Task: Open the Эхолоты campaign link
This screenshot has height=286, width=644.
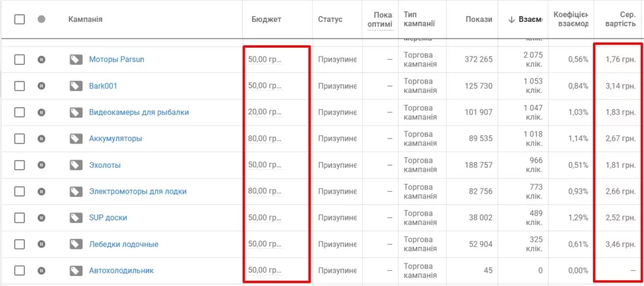Action: (x=105, y=165)
